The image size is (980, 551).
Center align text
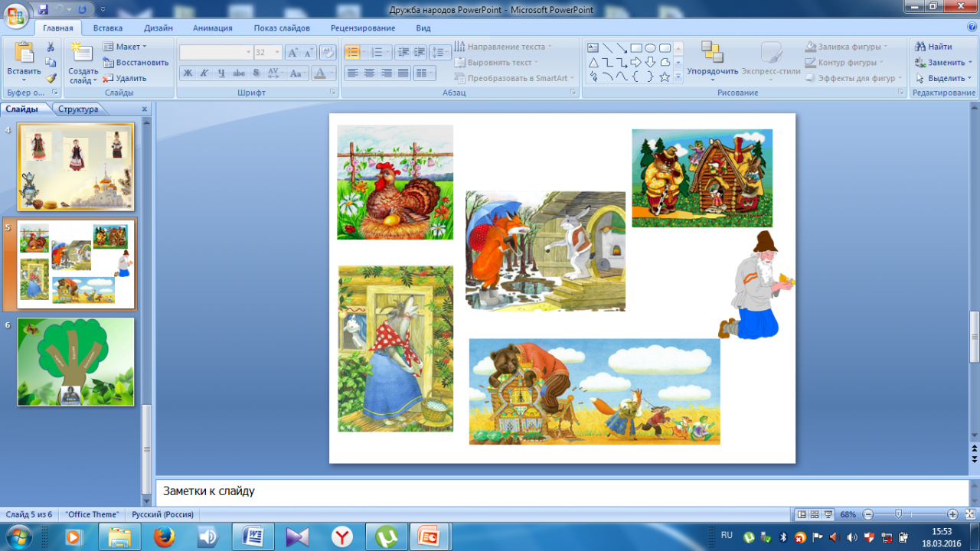[x=369, y=73]
